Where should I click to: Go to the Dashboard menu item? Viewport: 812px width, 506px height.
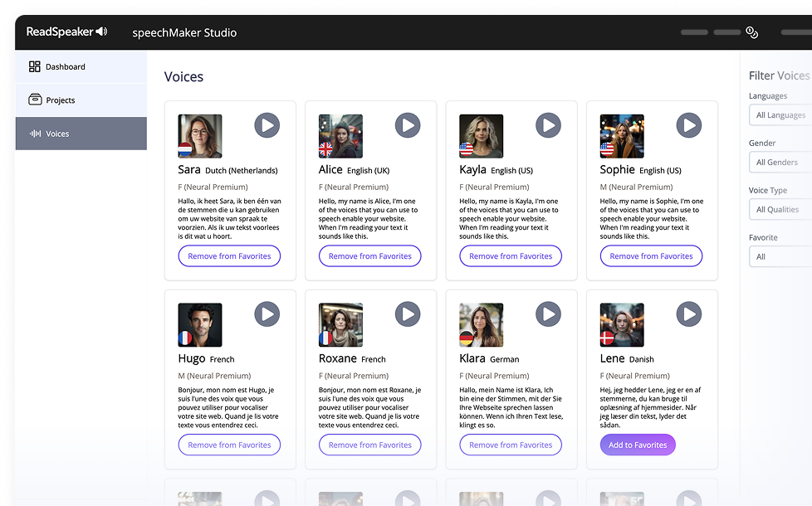(x=65, y=66)
